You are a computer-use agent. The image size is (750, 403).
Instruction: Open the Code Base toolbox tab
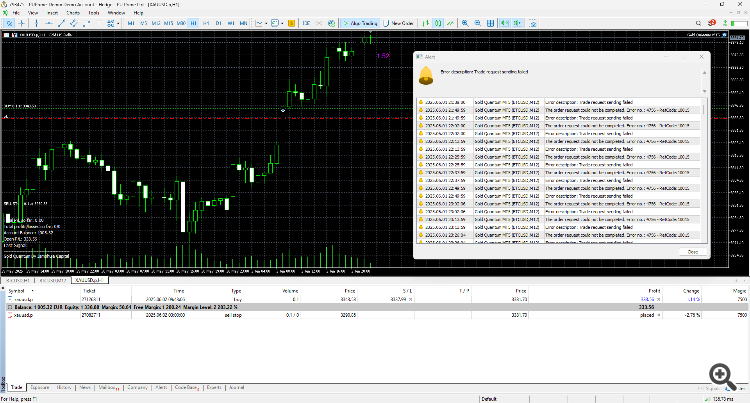click(x=187, y=388)
